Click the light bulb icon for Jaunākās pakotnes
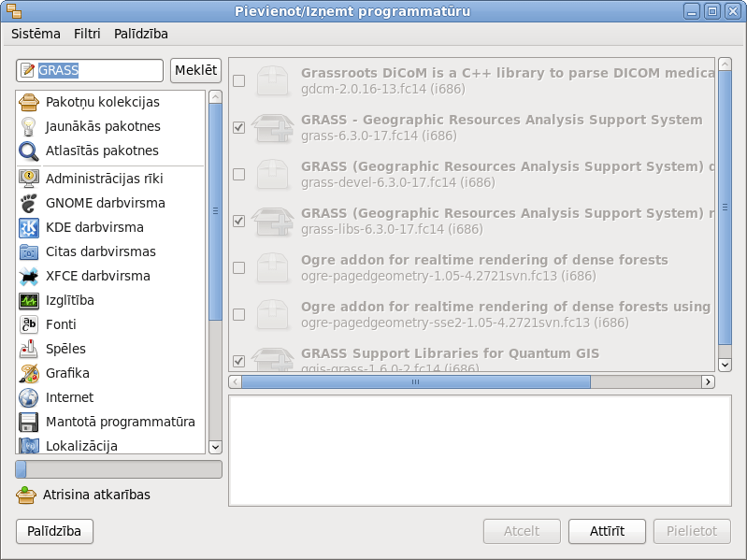 29,126
